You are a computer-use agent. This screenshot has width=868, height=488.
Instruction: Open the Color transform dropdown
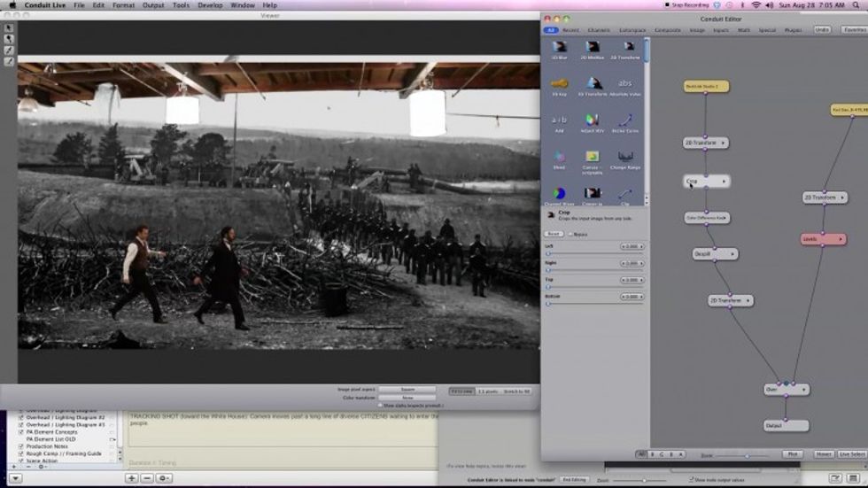tap(407, 398)
